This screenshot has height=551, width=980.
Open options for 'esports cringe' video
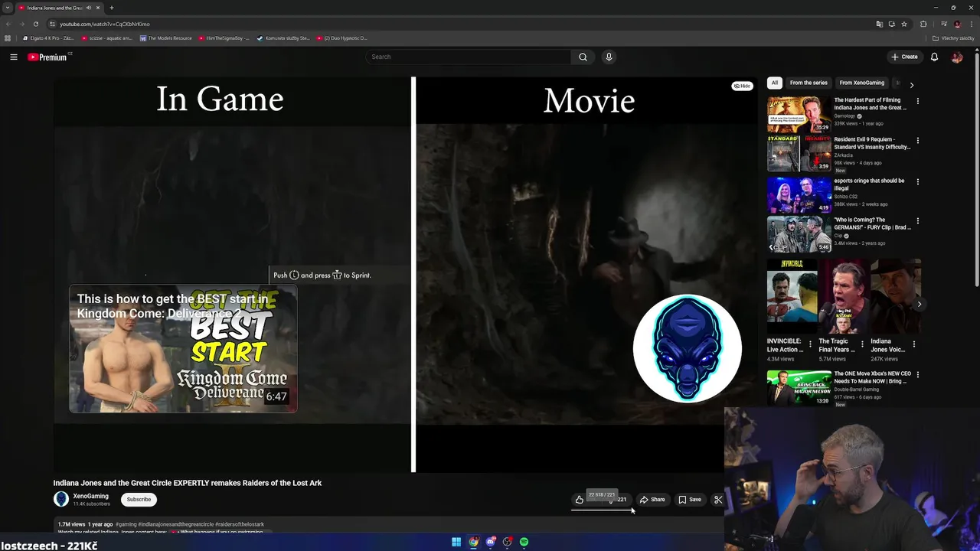tap(918, 181)
